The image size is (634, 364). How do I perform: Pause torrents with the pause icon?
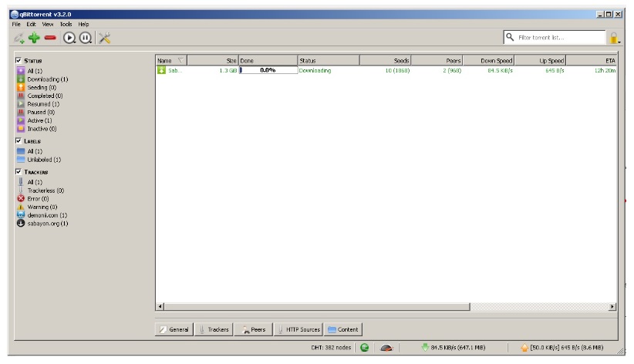86,38
